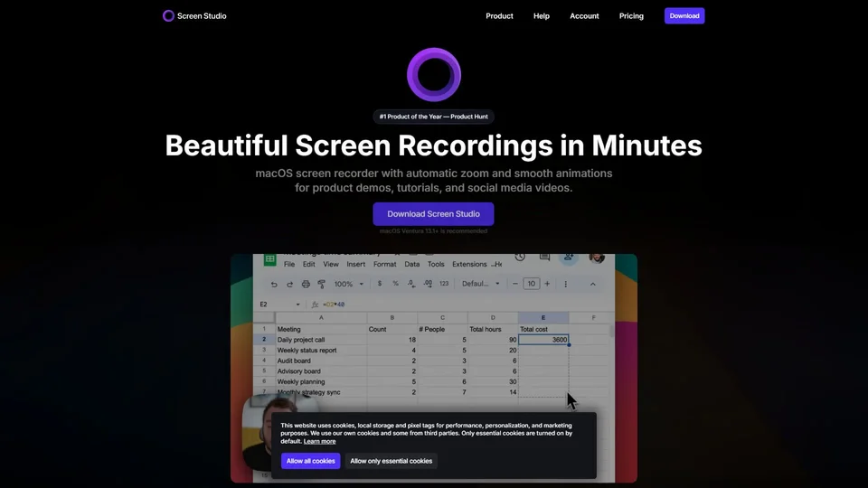Viewport: 868px width, 488px height.
Task: Select column A header
Action: pyautogui.click(x=321, y=317)
